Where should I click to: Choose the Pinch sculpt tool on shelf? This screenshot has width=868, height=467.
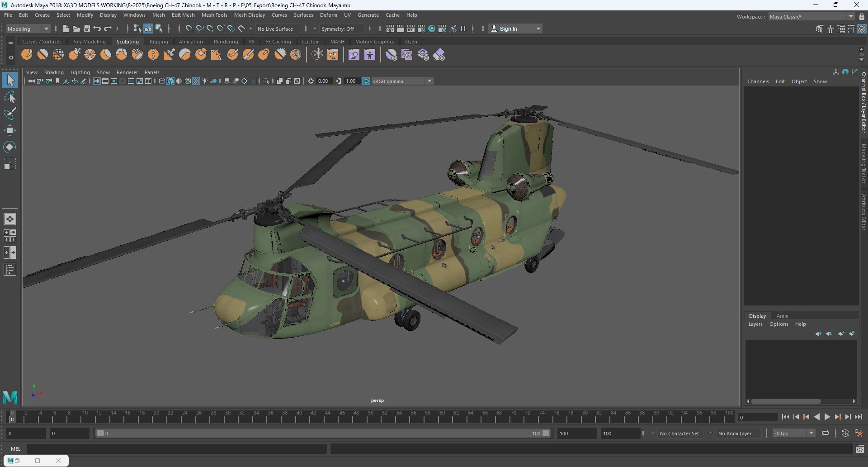pyautogui.click(x=90, y=55)
